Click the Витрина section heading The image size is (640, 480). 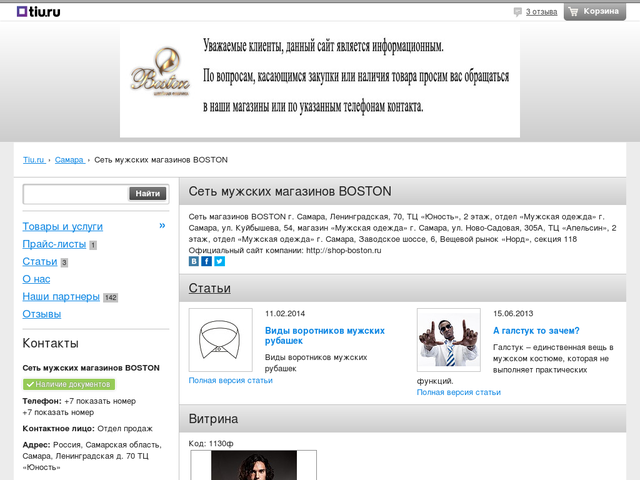coord(213,419)
